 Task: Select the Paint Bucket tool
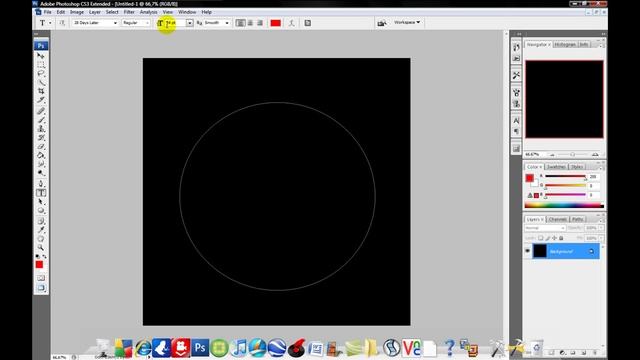tap(41, 156)
